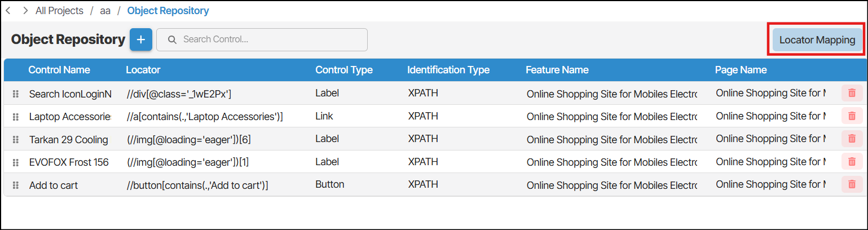Click the Identification Type column header
The height and width of the screenshot is (230, 868).
pyautogui.click(x=448, y=70)
